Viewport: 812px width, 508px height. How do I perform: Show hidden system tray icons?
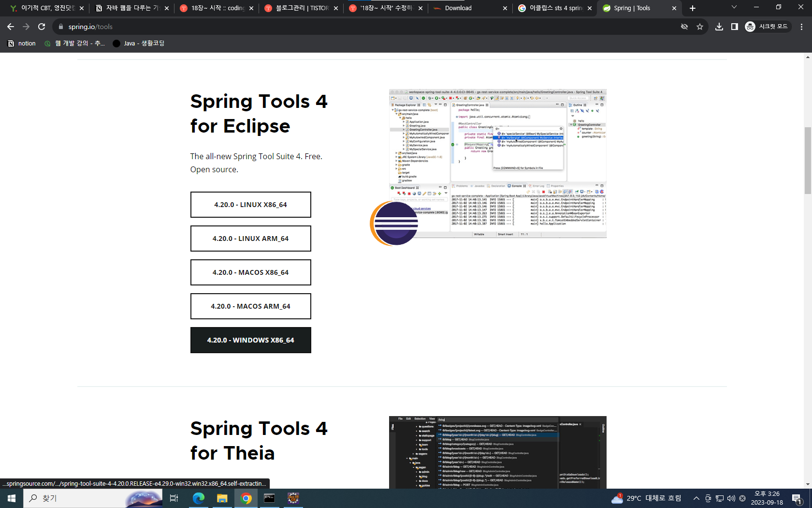696,498
